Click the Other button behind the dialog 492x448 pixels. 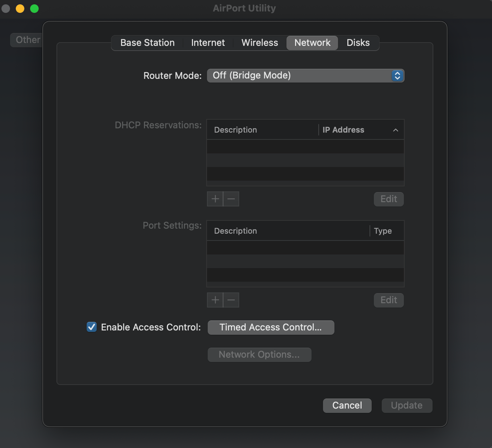pyautogui.click(x=26, y=40)
